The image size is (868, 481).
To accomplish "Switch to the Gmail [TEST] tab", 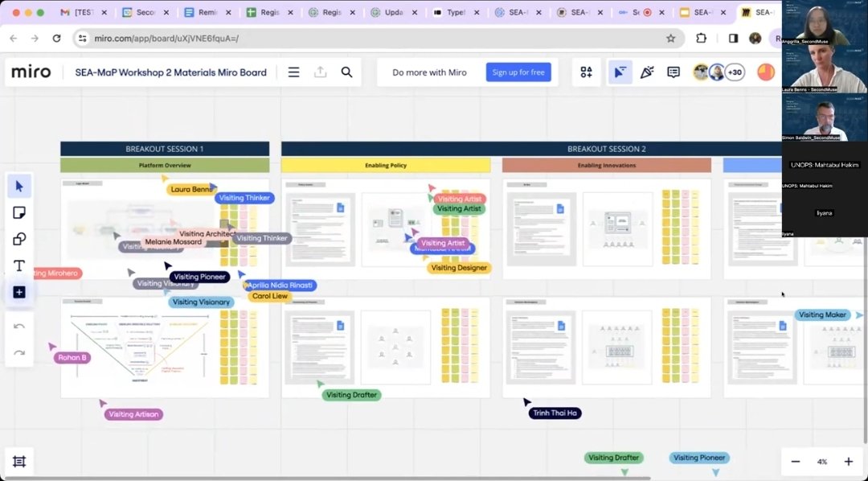I will pos(83,12).
